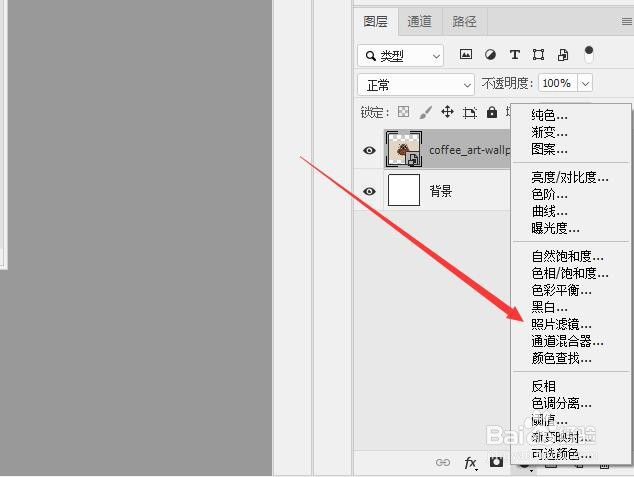Select the 背景 layer name

coord(441,191)
